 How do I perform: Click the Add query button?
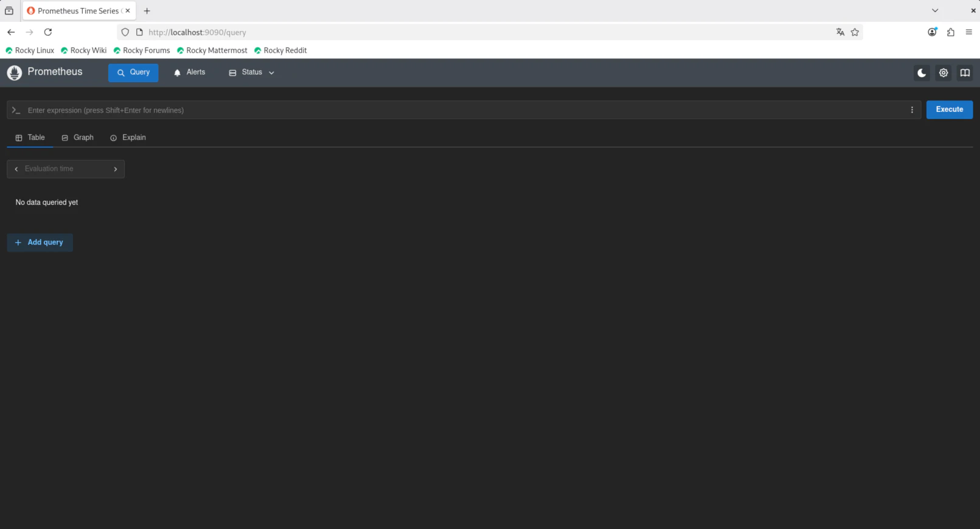40,243
